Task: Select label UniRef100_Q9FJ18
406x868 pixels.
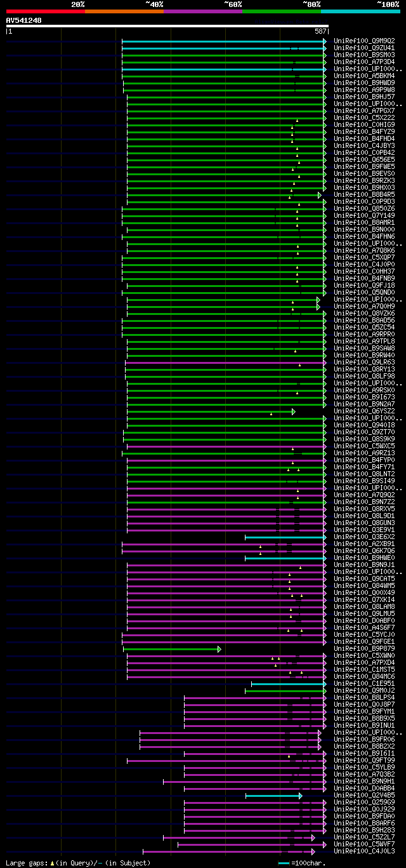Action: click(364, 285)
